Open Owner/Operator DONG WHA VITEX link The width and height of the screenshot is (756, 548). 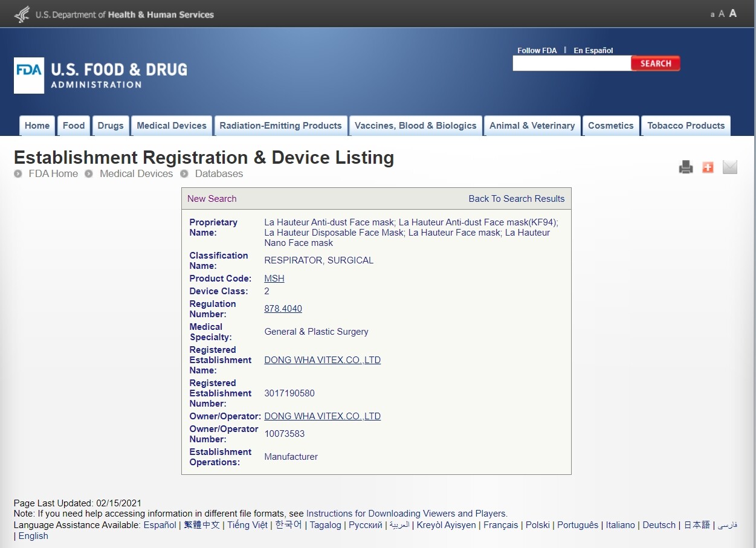click(x=323, y=416)
